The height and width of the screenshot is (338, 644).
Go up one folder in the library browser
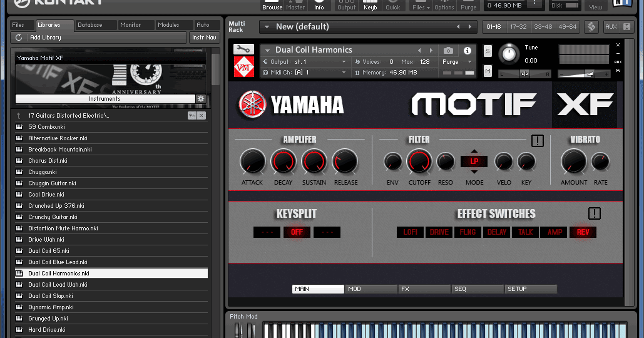19,115
